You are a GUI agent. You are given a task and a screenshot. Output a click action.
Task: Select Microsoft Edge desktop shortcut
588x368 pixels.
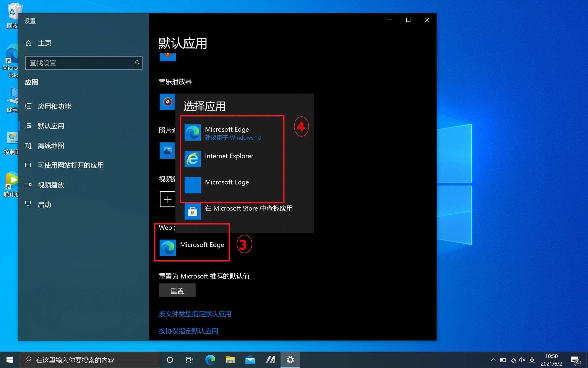click(11, 61)
